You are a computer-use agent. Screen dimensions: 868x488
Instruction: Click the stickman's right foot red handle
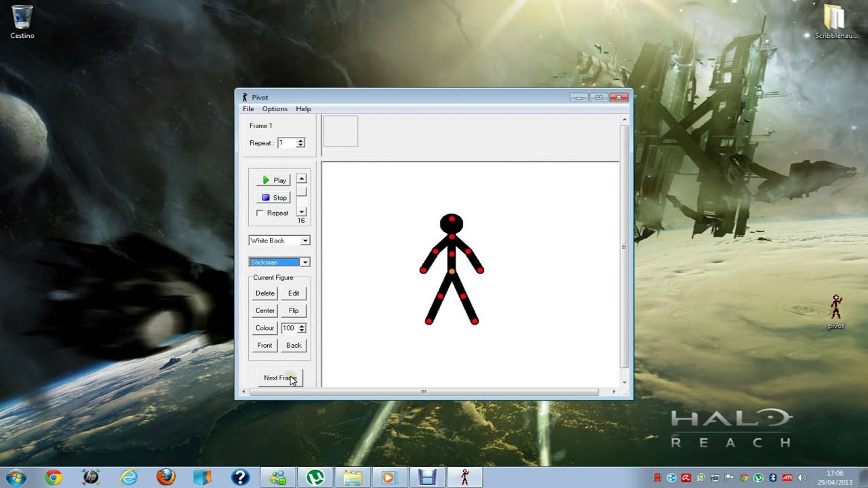[x=475, y=321]
